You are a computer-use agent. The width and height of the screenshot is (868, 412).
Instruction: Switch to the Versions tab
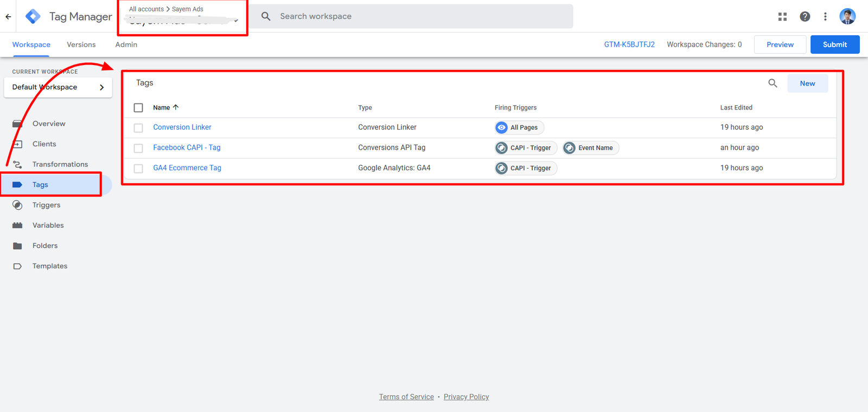tap(81, 44)
